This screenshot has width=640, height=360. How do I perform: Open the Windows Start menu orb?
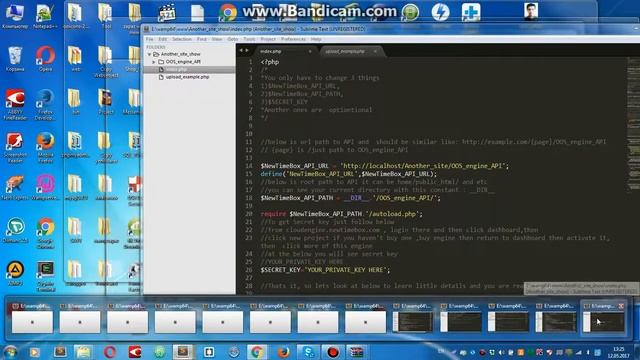pyautogui.click(x=10, y=351)
